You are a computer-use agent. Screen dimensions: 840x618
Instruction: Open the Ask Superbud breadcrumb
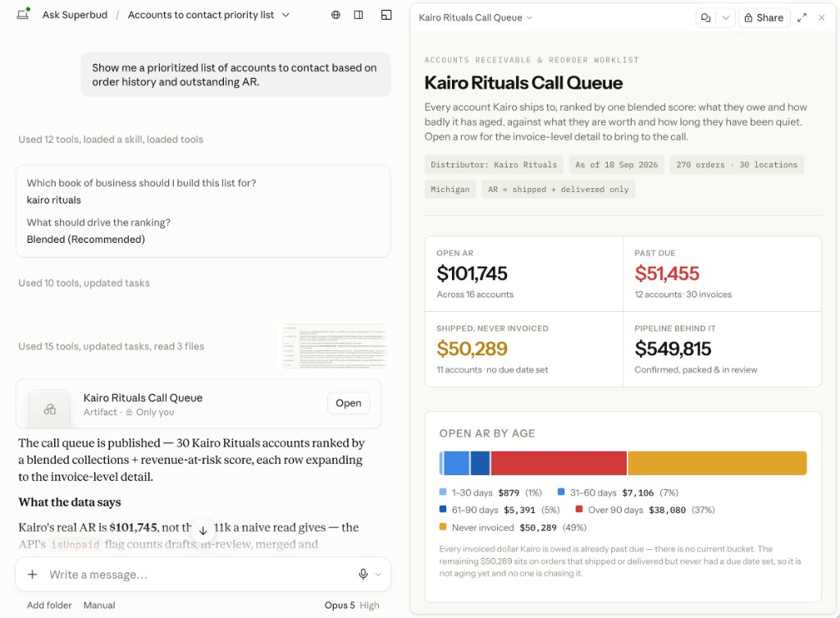[75, 15]
